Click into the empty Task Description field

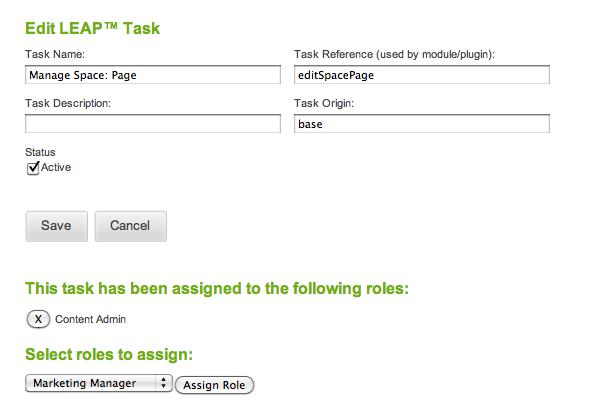(x=153, y=124)
